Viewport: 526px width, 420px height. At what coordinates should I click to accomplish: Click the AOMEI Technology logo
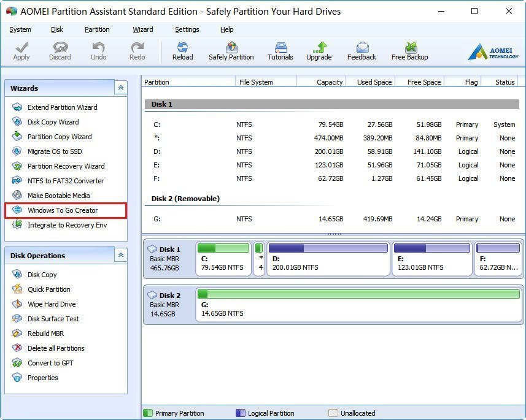click(x=493, y=52)
